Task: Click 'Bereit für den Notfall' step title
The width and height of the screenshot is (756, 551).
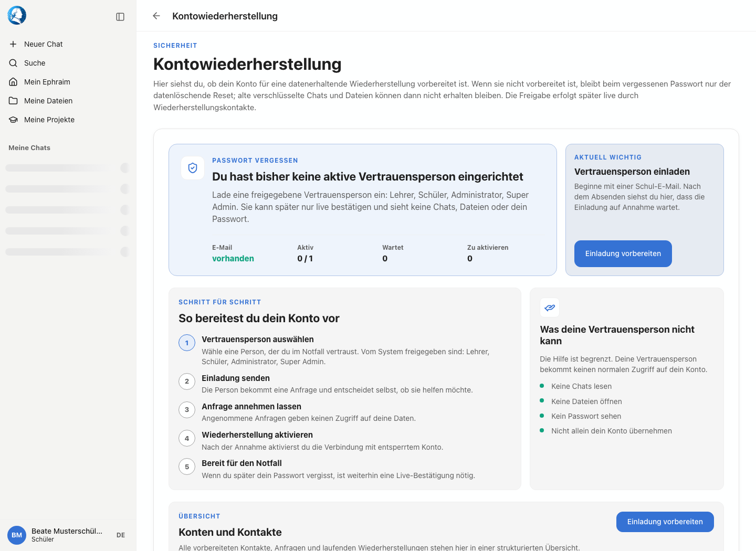Action: pyautogui.click(x=241, y=463)
